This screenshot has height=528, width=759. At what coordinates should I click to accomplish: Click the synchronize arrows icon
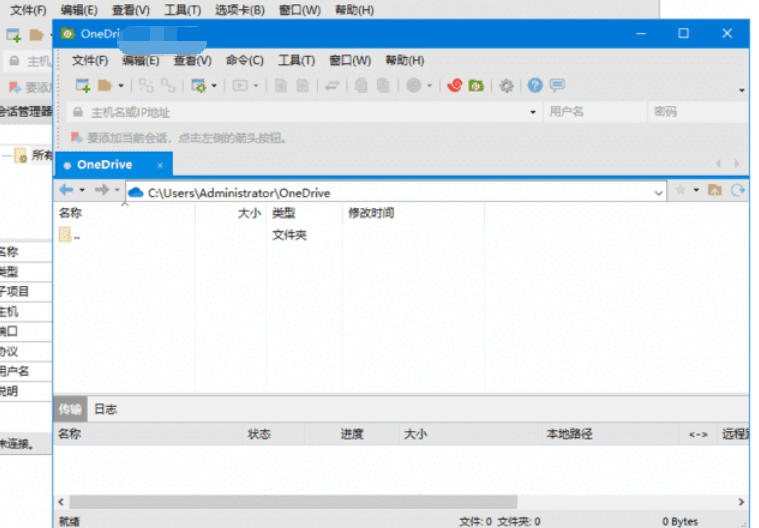[332, 86]
